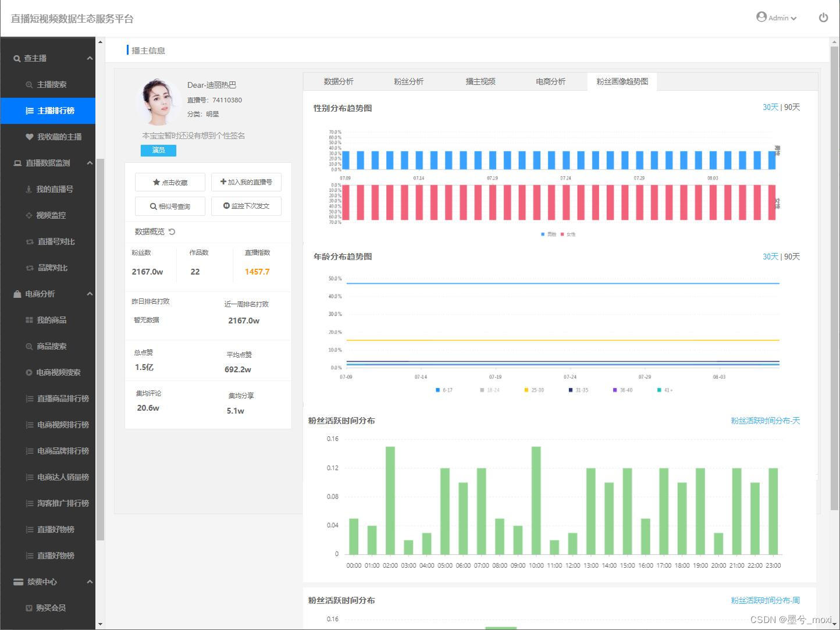840x630 pixels.
Task: Click the 监控下次发文 button
Action: coord(246,206)
